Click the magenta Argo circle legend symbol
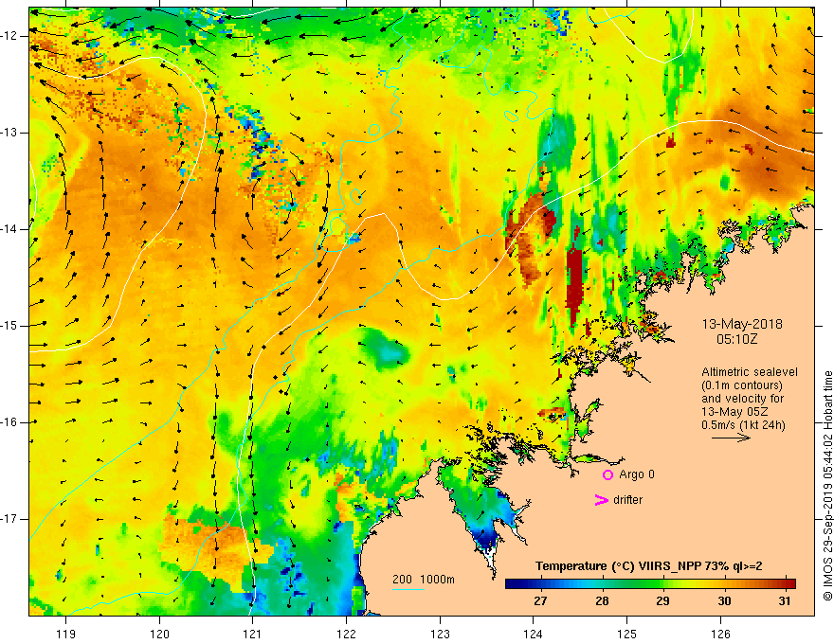834x644 pixels. 607,475
